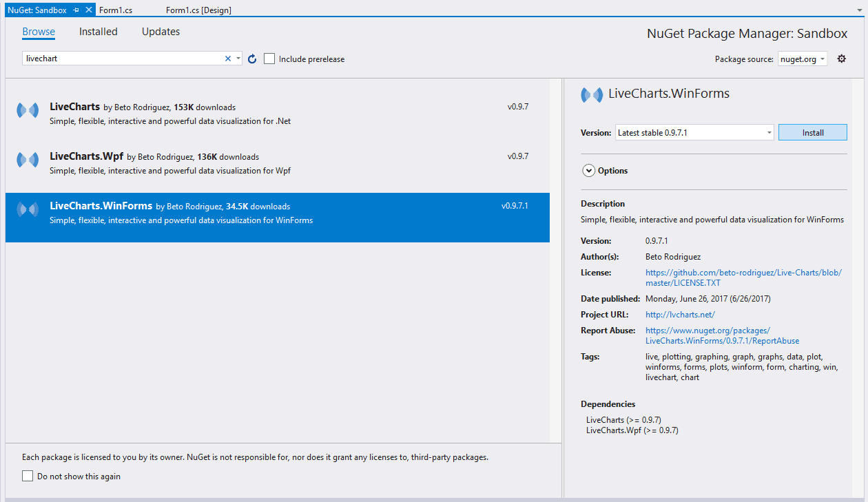Collapse the Options section

click(x=588, y=170)
